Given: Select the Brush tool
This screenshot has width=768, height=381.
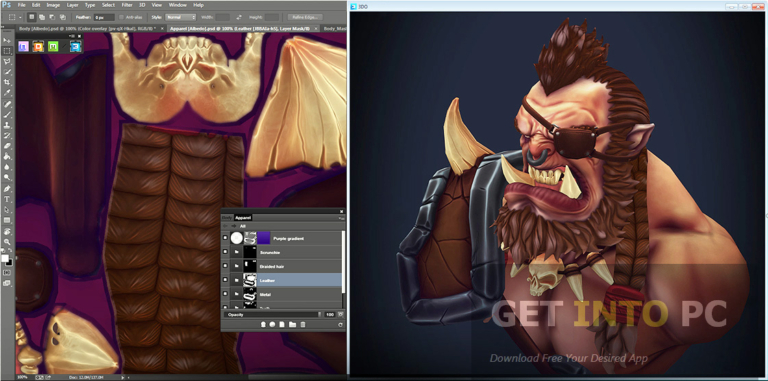Looking at the screenshot, I should coord(7,115).
